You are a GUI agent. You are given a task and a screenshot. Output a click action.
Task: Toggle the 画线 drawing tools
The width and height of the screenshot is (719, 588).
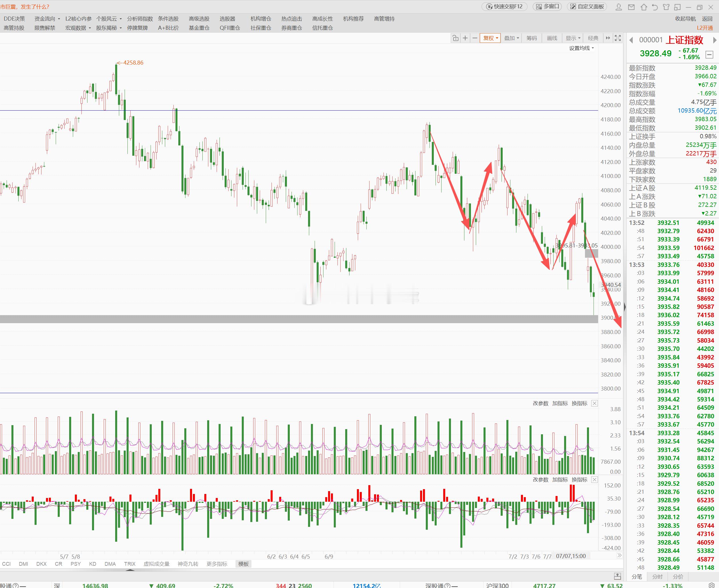[552, 38]
